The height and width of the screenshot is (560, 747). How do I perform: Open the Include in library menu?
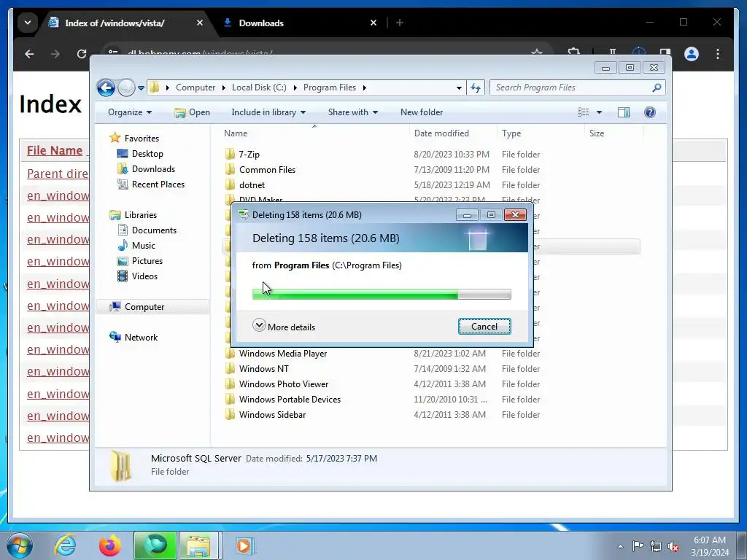point(268,112)
